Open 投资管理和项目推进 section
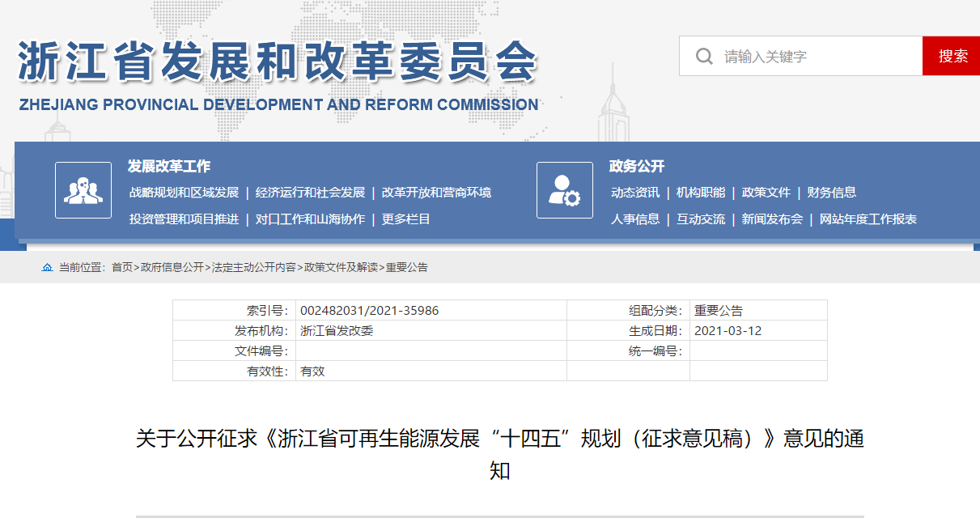Image resolution: width=980 pixels, height=518 pixels. [184, 219]
